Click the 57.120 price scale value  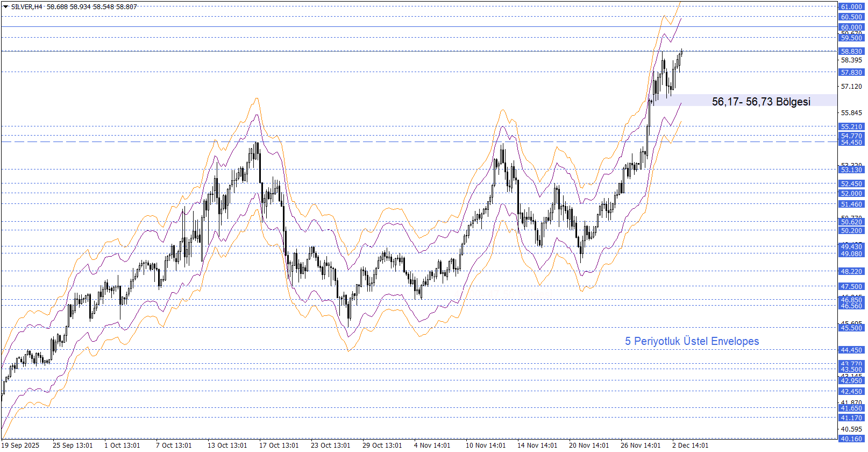click(x=851, y=87)
